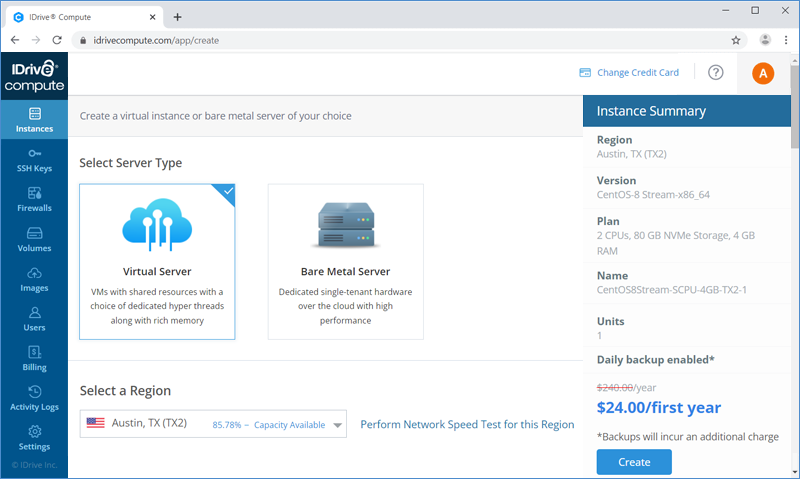Perform Network Speed Test for this Region
The height and width of the screenshot is (479, 800).
point(467,424)
